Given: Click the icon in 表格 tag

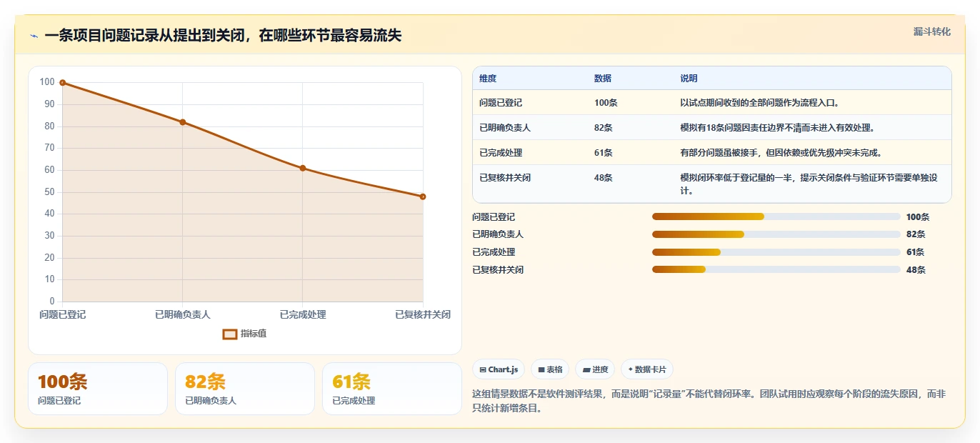Looking at the screenshot, I should 541,370.
